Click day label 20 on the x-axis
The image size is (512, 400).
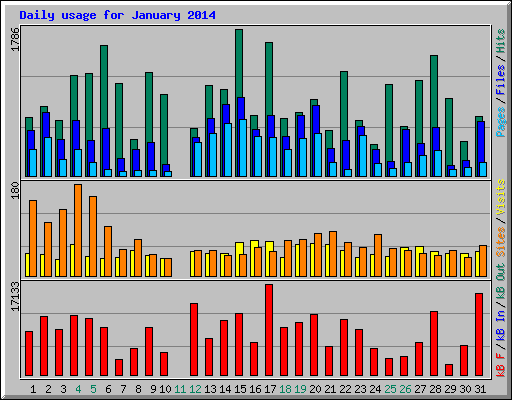click(x=315, y=389)
